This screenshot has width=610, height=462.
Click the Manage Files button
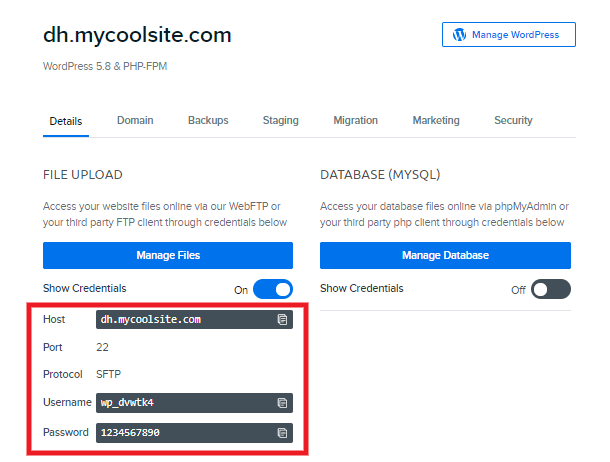[x=168, y=256]
